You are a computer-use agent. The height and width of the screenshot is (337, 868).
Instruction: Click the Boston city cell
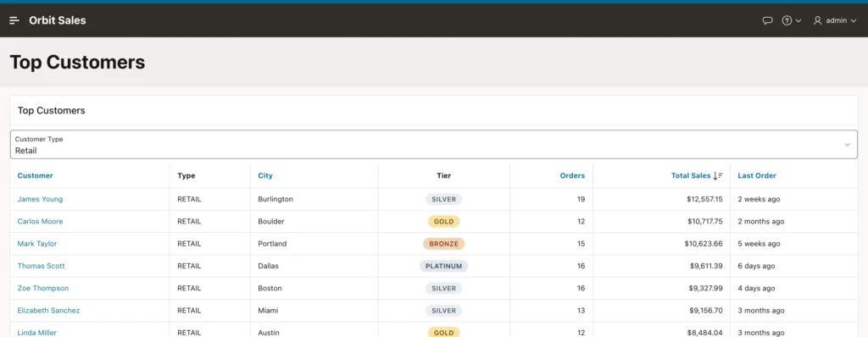click(x=270, y=288)
